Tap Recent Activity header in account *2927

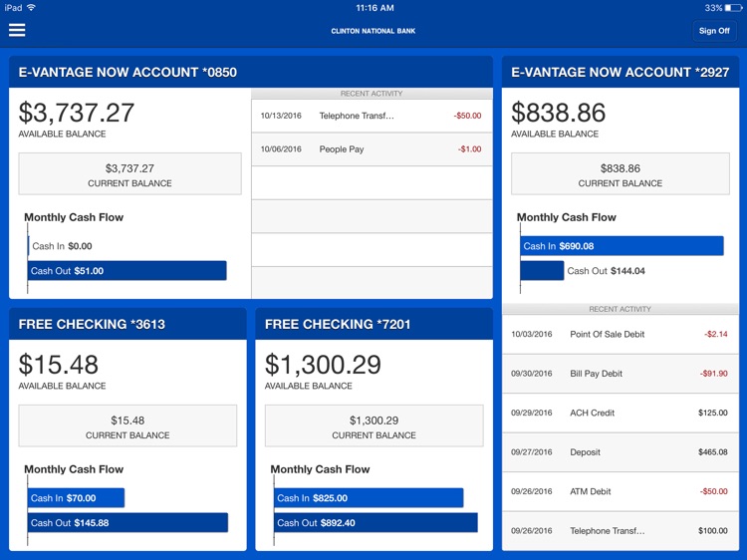coord(621,309)
